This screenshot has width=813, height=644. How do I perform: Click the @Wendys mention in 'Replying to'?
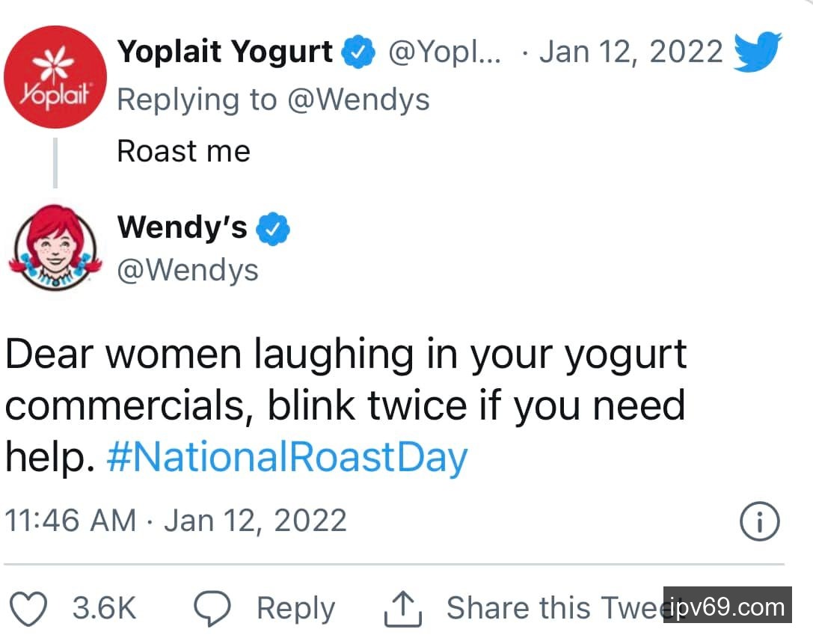tap(358, 99)
